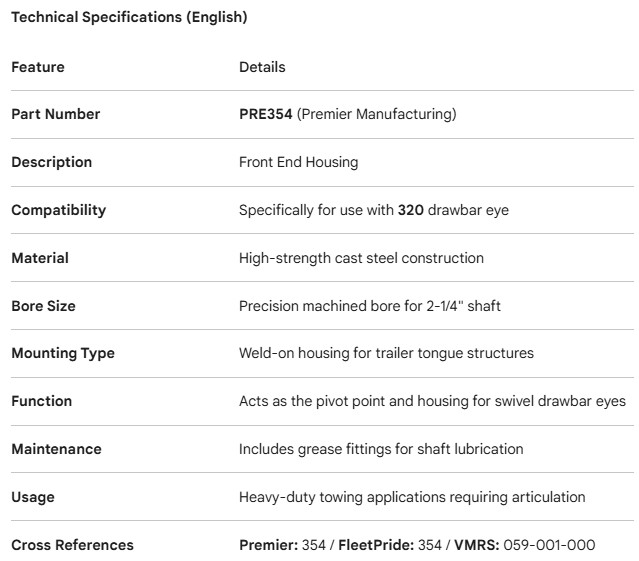This screenshot has height=561, width=639.
Task: Select the Precision machined bore detail text
Action: tap(369, 306)
